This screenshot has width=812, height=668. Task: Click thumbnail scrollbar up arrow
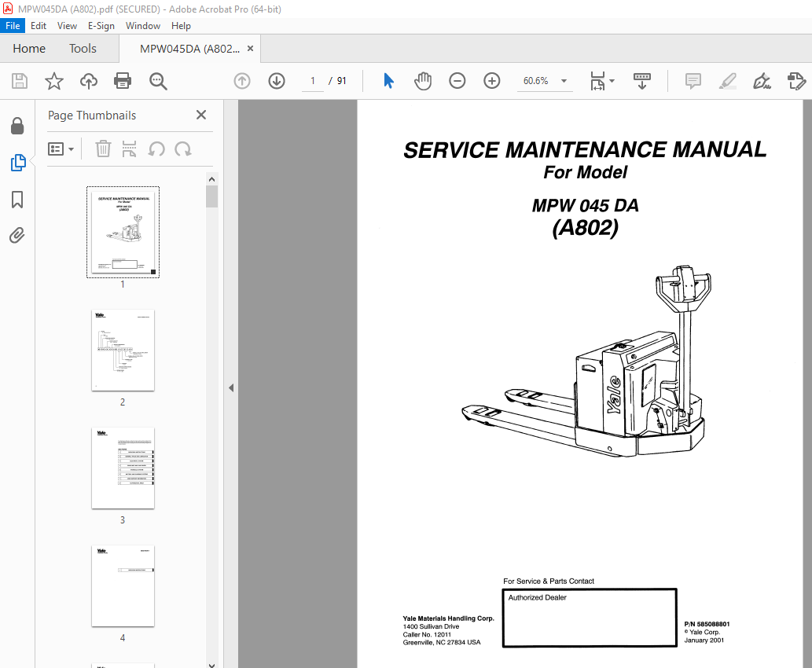click(211, 179)
